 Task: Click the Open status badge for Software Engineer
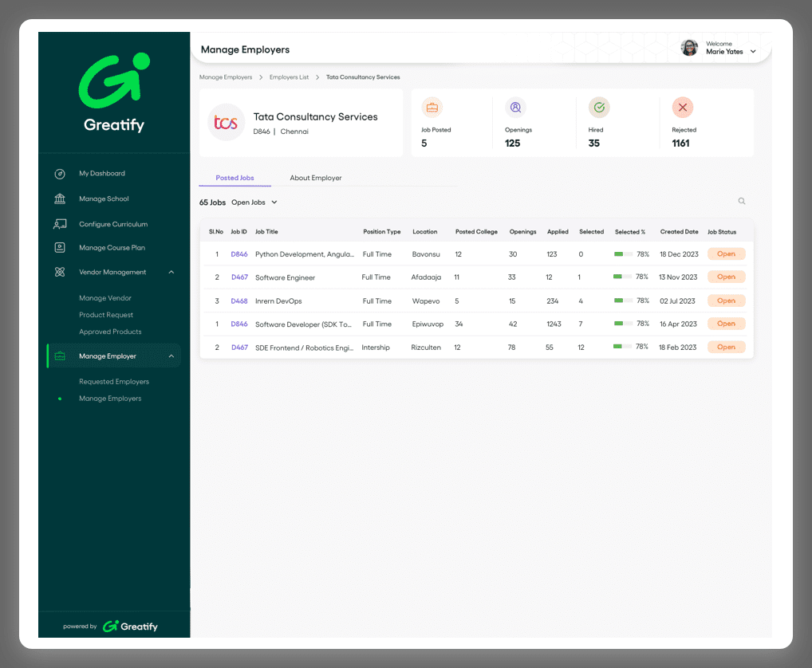coord(726,277)
